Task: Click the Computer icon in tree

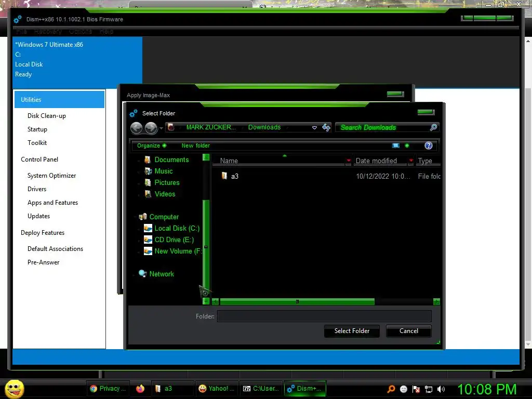Action: (x=143, y=217)
